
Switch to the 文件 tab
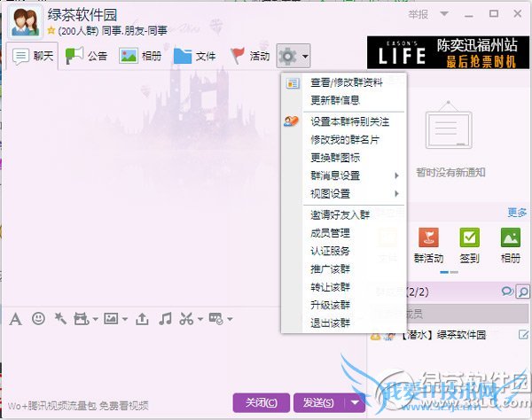tap(195, 56)
